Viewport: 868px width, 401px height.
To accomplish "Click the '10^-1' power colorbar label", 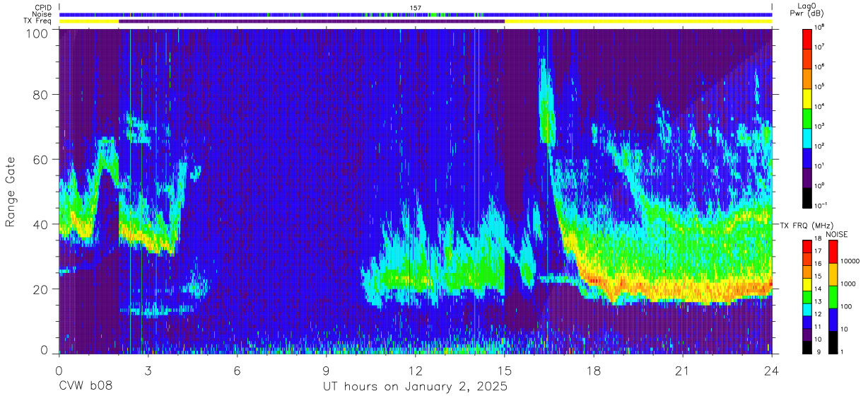I will point(821,205).
